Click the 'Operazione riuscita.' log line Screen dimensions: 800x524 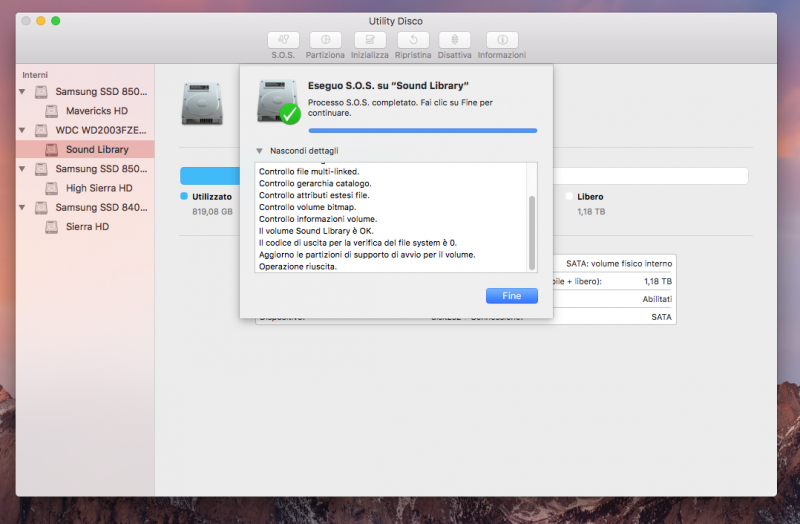coord(298,267)
